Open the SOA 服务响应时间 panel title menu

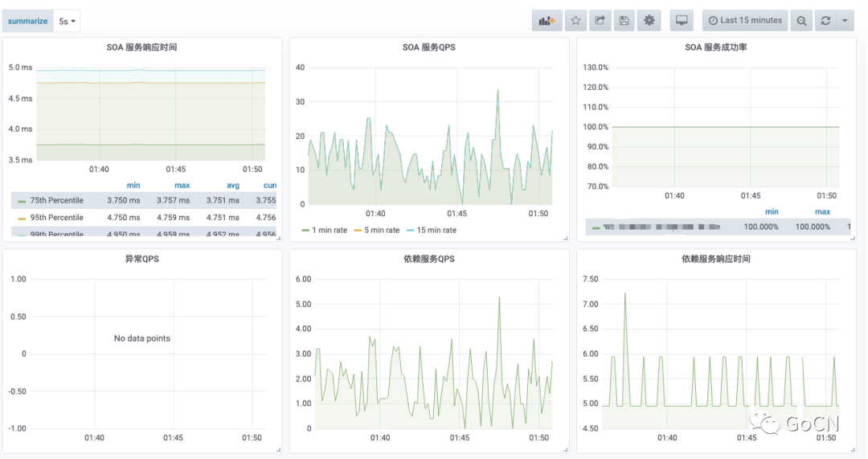click(x=141, y=47)
